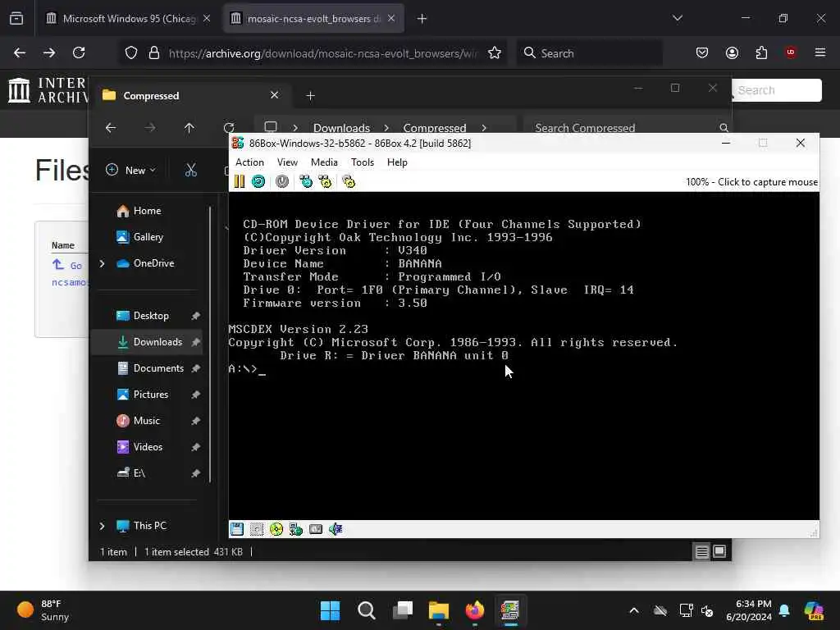
Task: Open Firefox's Pocket save icon
Action: (x=702, y=52)
